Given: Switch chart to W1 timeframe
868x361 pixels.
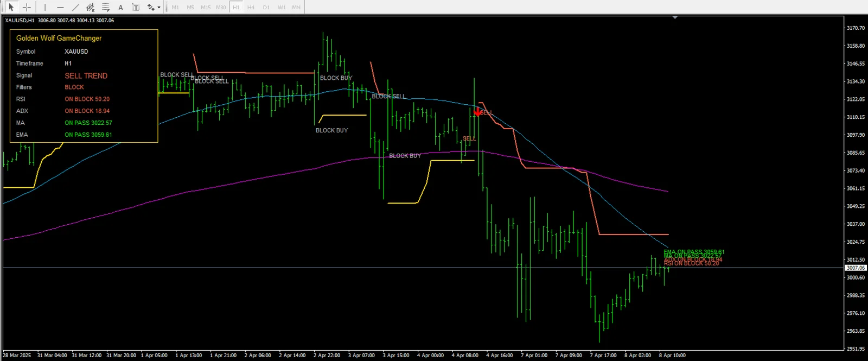Looking at the screenshot, I should [282, 7].
